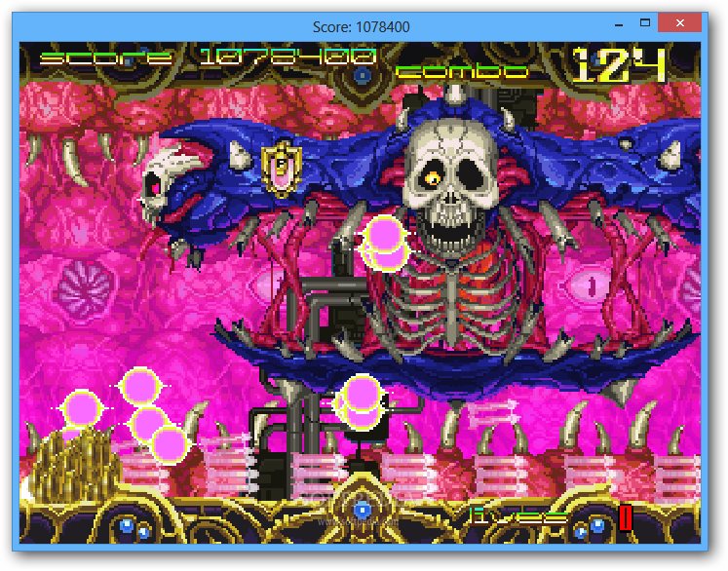Click the pink spiral shell on the left wall
Image resolution: width=728 pixels, height=571 pixels.
click(87, 288)
